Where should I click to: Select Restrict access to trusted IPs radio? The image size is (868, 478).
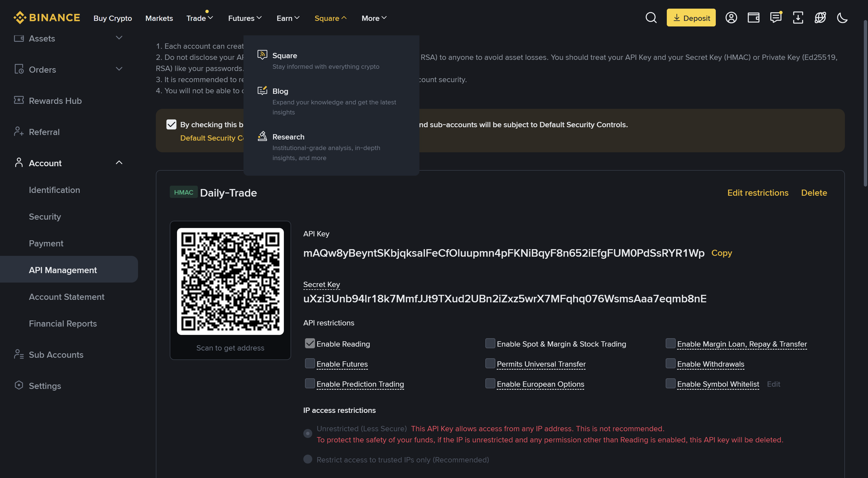pyautogui.click(x=308, y=459)
